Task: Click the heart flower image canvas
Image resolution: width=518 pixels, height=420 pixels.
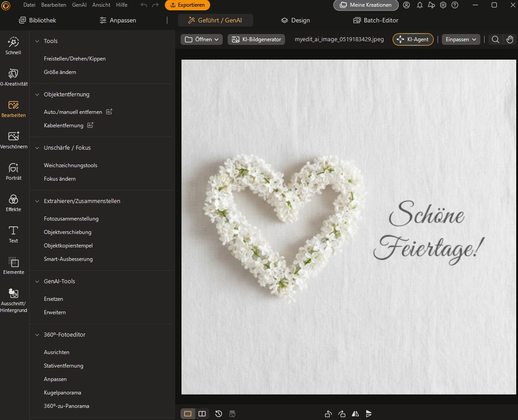Action: pos(349,227)
